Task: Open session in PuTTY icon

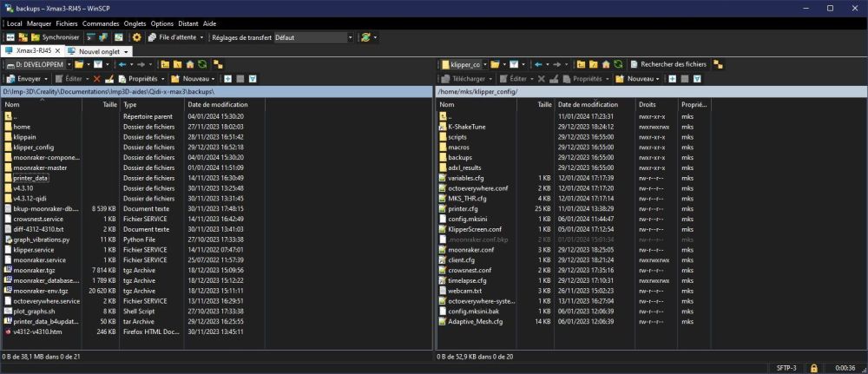Action: click(x=103, y=37)
